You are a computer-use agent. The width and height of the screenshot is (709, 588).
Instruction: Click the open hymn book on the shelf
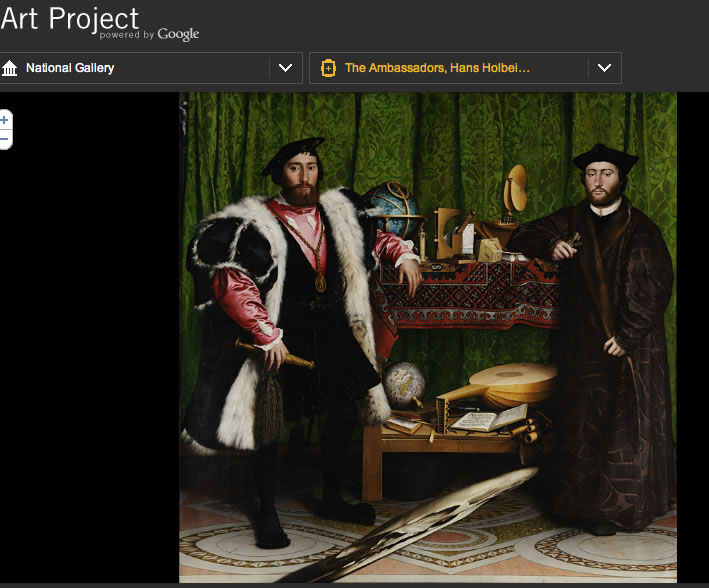490,417
